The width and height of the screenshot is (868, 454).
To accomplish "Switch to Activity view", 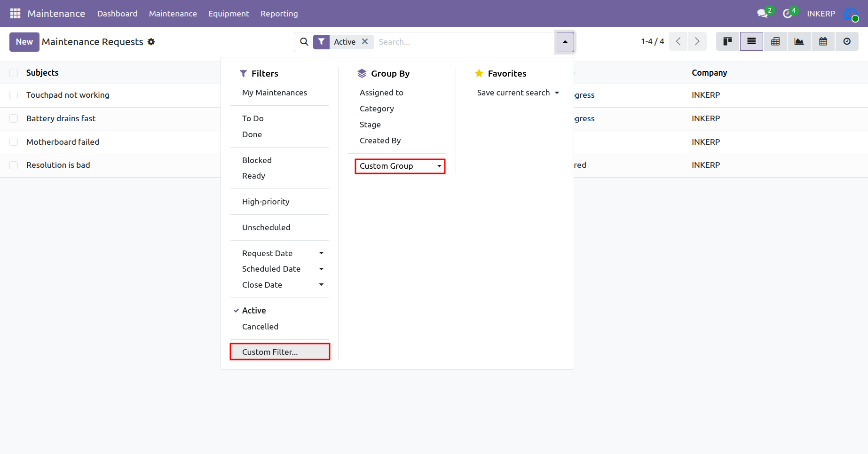I will [x=847, y=41].
